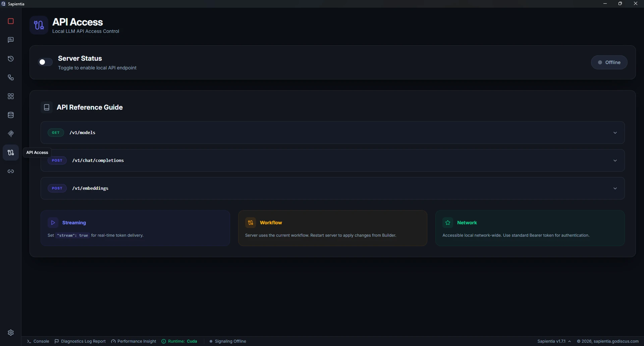Open the database sidebar icon

[11, 115]
